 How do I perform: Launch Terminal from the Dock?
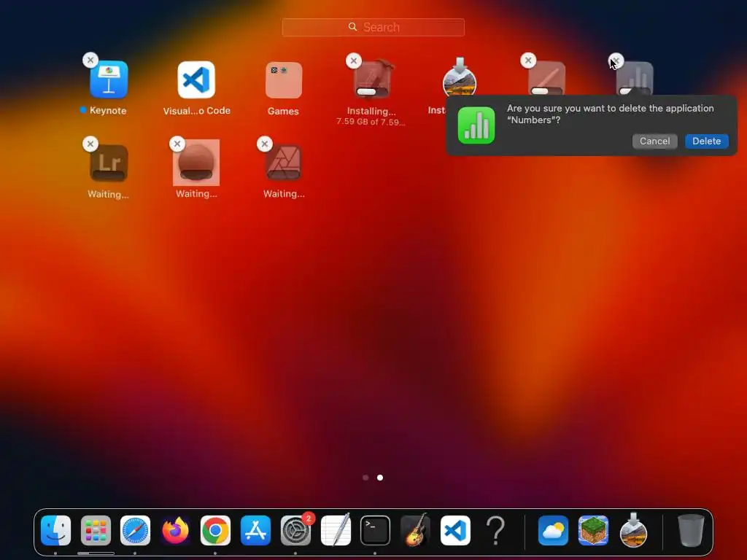[x=376, y=530]
